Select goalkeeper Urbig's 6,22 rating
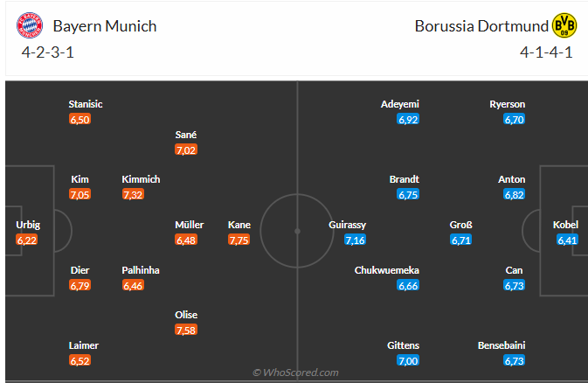This screenshot has height=383, width=588. pyautogui.click(x=27, y=240)
